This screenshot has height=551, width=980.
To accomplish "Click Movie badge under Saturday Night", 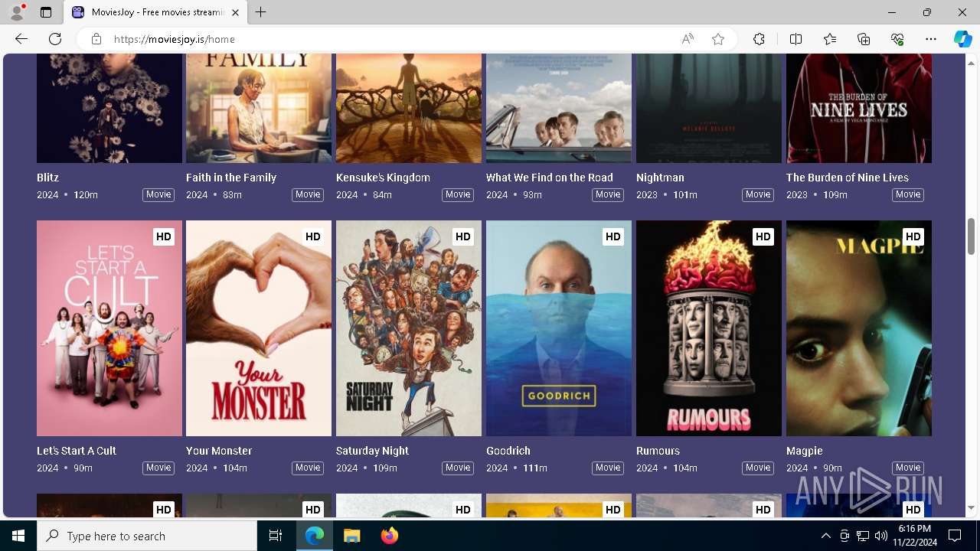I will 458,468.
